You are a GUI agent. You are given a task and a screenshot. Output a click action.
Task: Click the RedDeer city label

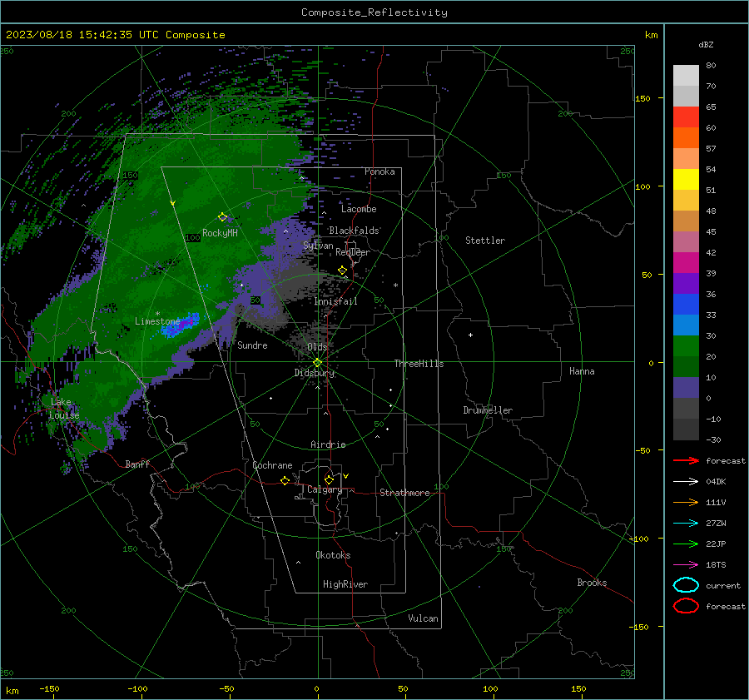(353, 252)
